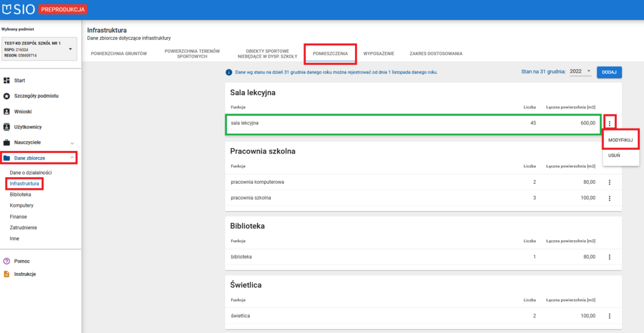Switch to the Wyposażenie tab
Image resolution: width=644 pixels, height=333 pixels.
[379, 53]
